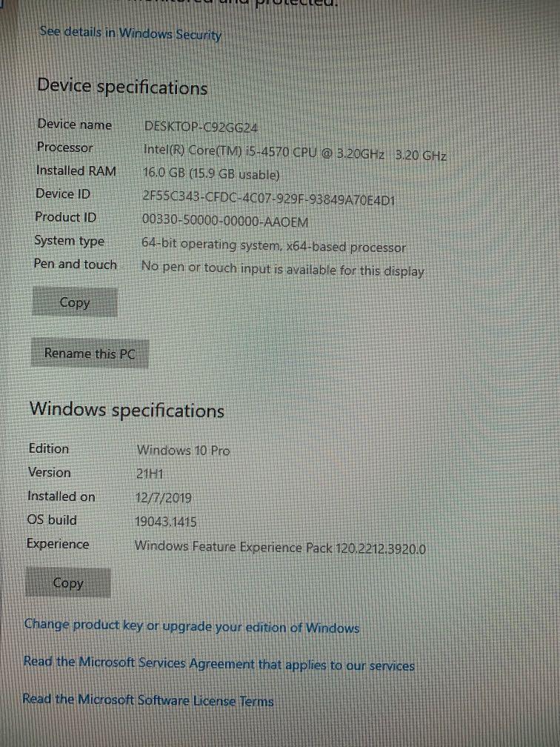
Task: Open the See details in Windows Security link
Action: pos(130,33)
